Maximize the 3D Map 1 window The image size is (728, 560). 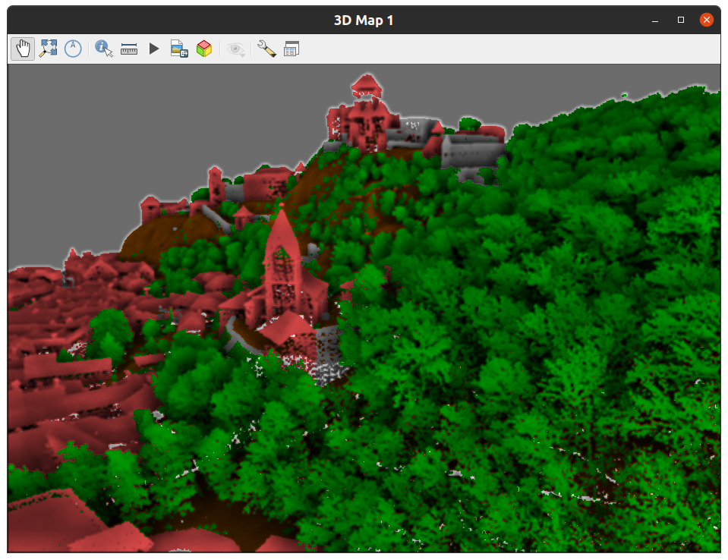point(680,20)
